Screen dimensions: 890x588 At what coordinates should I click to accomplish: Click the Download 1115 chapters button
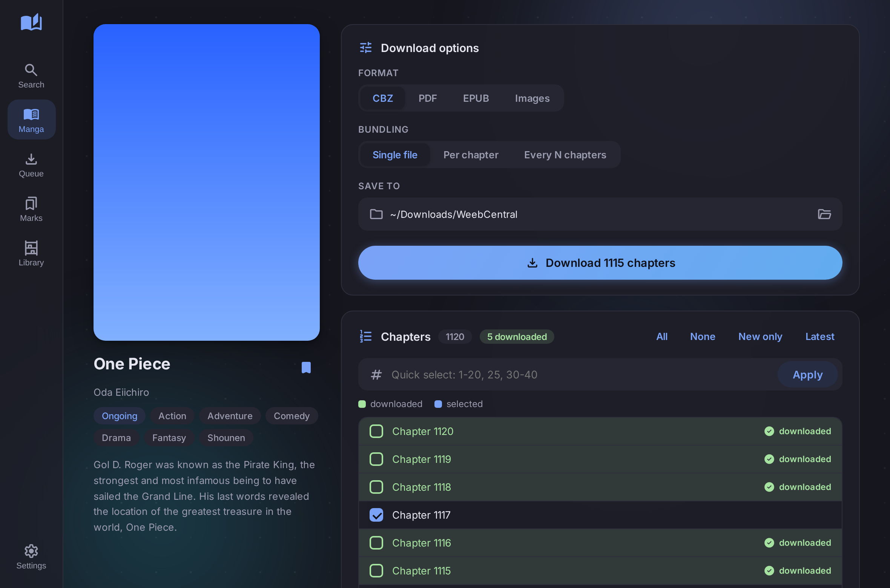tap(600, 263)
